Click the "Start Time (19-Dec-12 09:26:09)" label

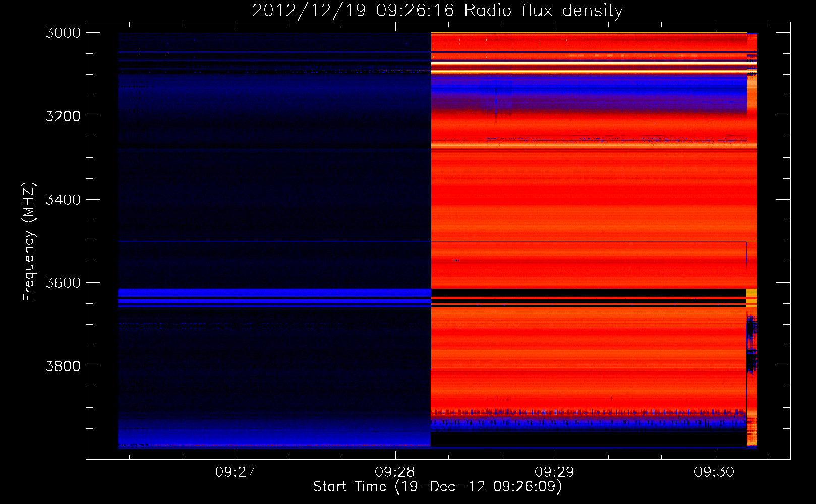click(x=437, y=487)
